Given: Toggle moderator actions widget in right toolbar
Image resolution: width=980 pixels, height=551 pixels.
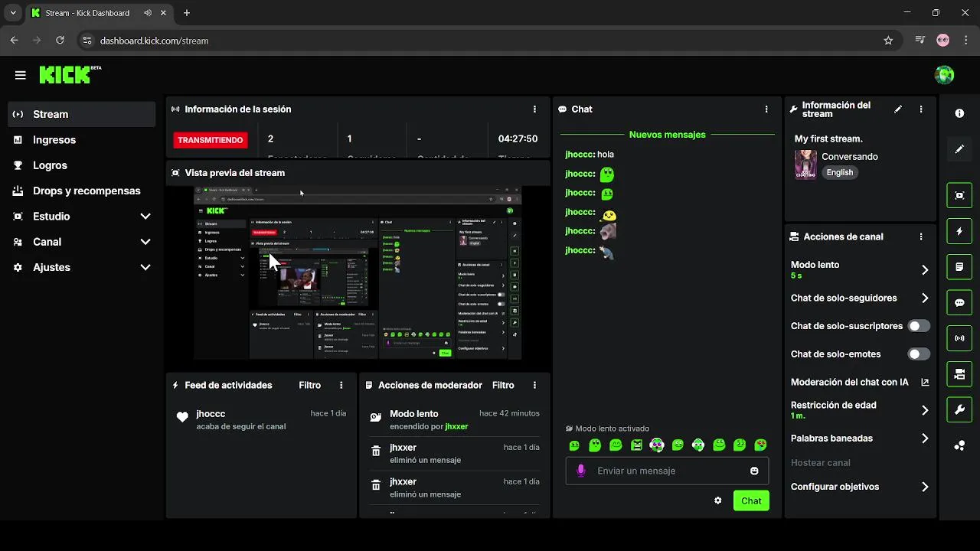Looking at the screenshot, I should (959, 267).
